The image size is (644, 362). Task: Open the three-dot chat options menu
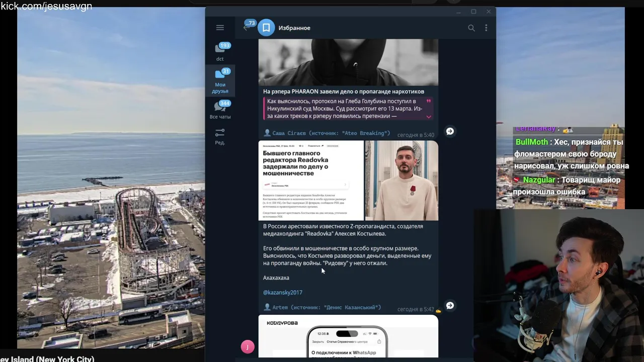(x=486, y=28)
